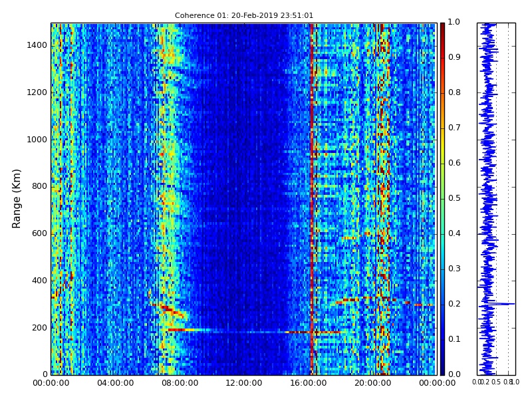The image size is (532, 399).
Task: Click the 12:00:00 time axis label
Action: pos(244,384)
